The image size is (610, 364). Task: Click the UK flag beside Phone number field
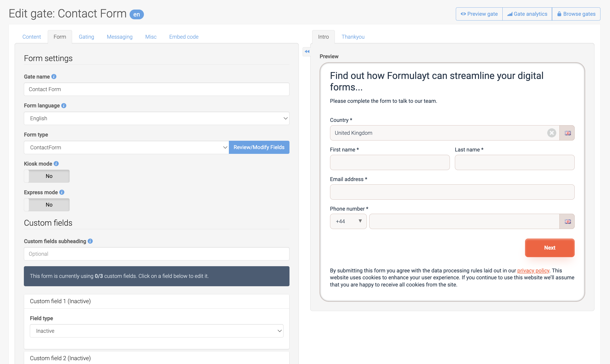568,222
